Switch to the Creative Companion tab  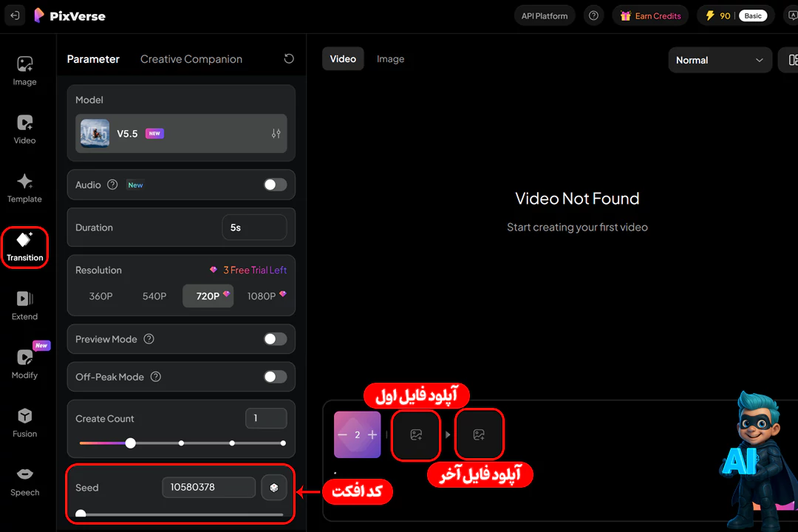point(191,58)
